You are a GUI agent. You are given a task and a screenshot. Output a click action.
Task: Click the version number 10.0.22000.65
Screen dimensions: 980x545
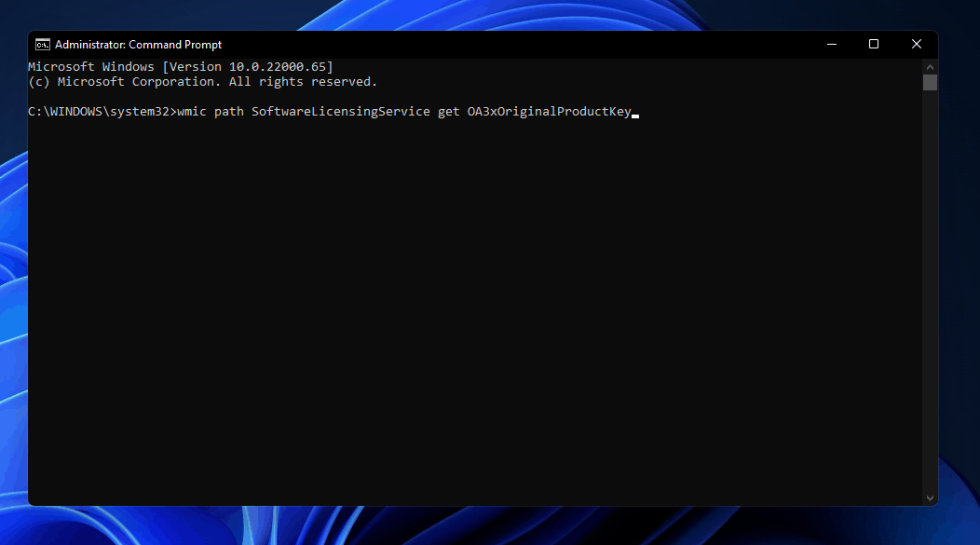pos(277,67)
